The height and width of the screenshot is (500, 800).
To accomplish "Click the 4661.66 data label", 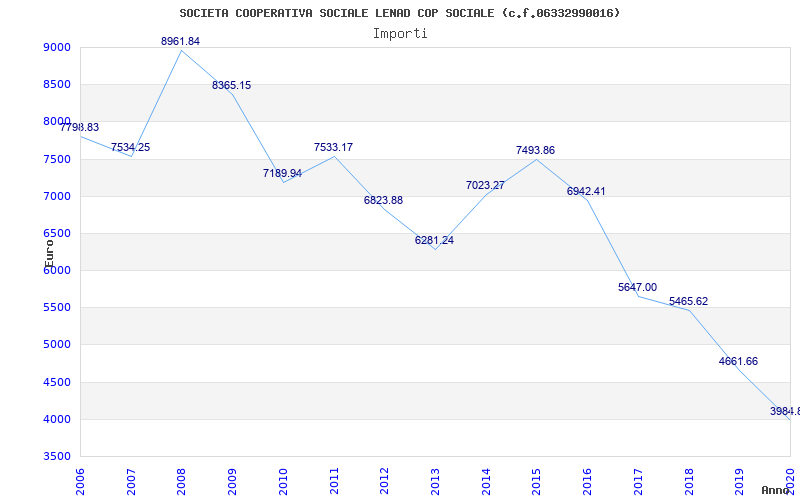I will 738,361.
